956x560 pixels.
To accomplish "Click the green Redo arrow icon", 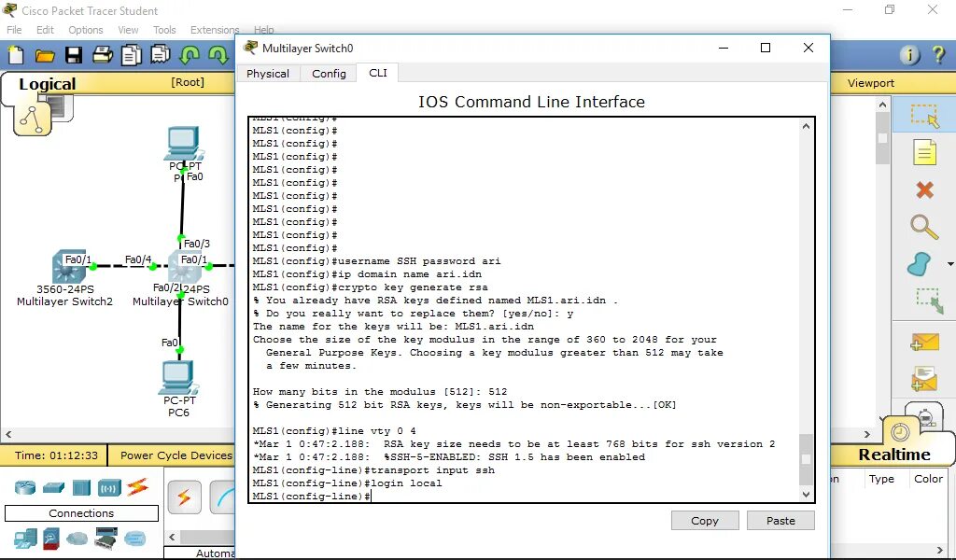I will (218, 55).
